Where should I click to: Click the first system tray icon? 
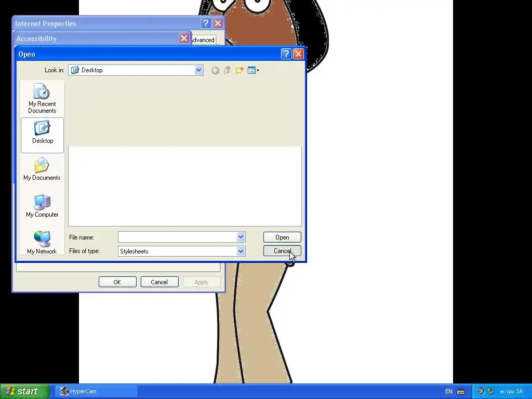pos(481,391)
